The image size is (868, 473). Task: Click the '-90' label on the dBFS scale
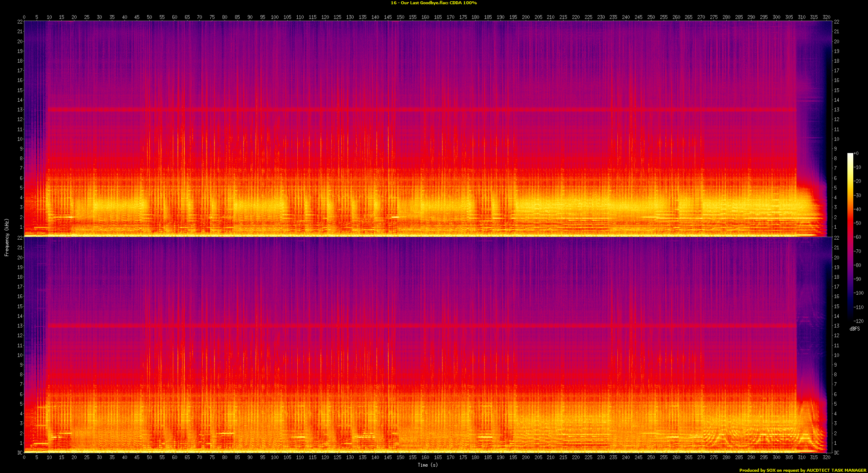pyautogui.click(x=857, y=279)
